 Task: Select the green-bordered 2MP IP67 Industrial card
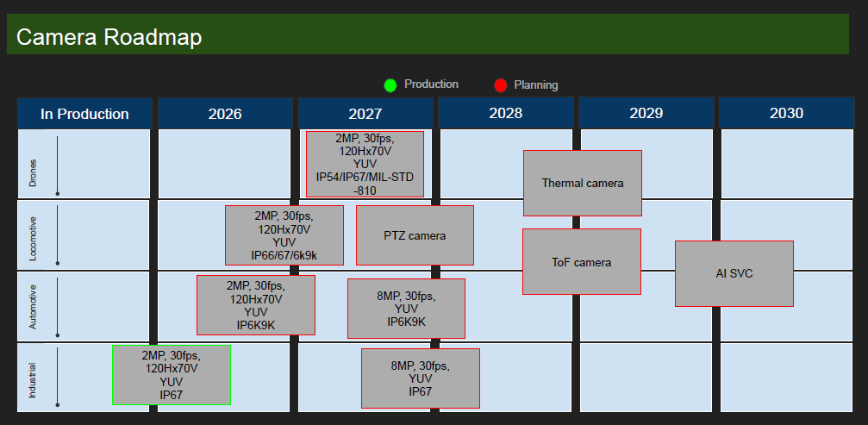tap(171, 375)
